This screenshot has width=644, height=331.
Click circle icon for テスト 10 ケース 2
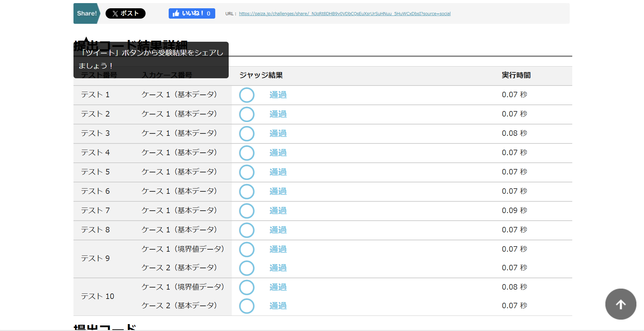247,306
